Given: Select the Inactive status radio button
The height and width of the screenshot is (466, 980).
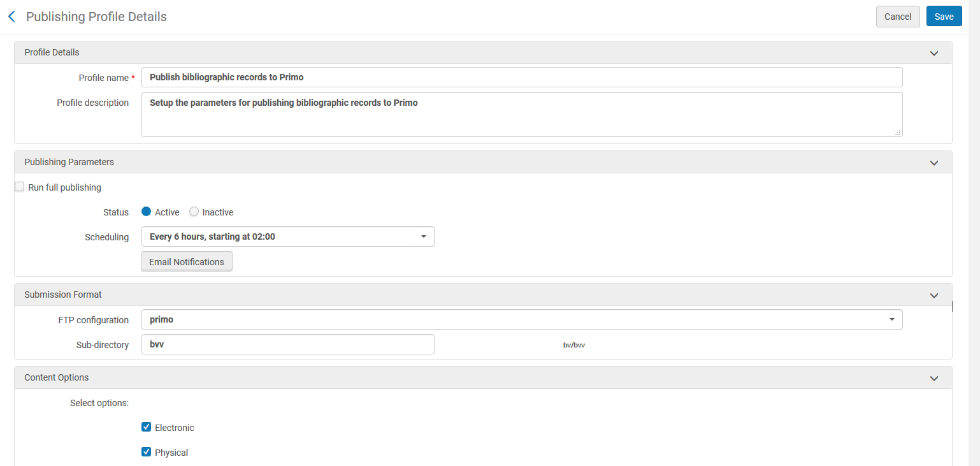Looking at the screenshot, I should pyautogui.click(x=194, y=212).
